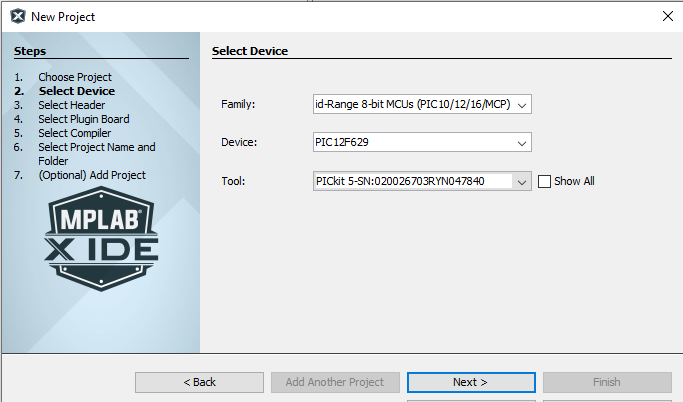
Task: Click the Select Compiler step
Action: pos(74,133)
